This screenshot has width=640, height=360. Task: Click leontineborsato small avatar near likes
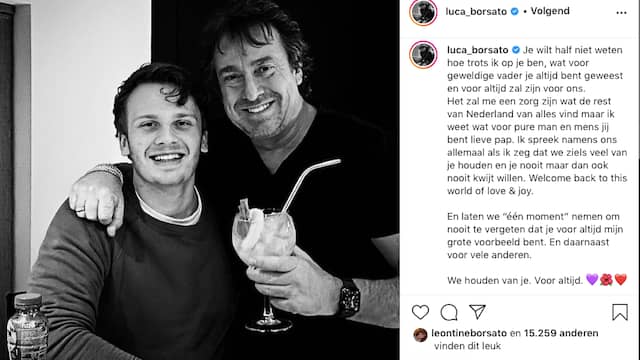[x=420, y=335]
